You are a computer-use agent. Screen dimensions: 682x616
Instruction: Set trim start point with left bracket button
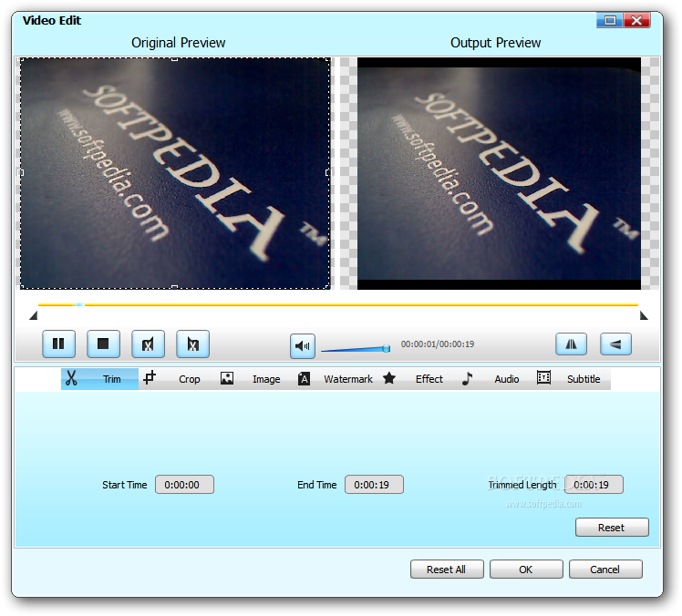click(148, 344)
